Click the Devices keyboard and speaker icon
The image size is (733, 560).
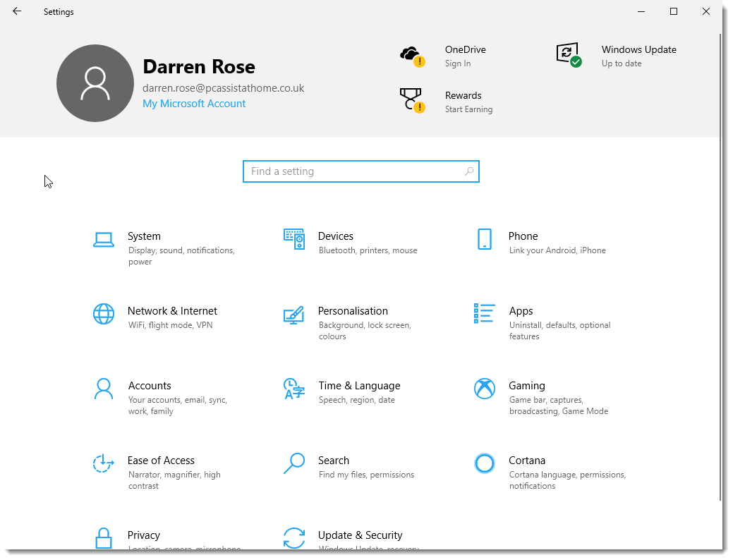tap(293, 240)
